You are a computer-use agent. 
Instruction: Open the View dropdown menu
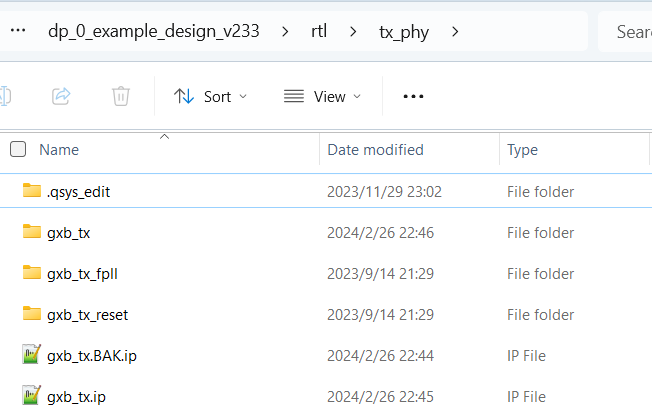[x=322, y=96]
